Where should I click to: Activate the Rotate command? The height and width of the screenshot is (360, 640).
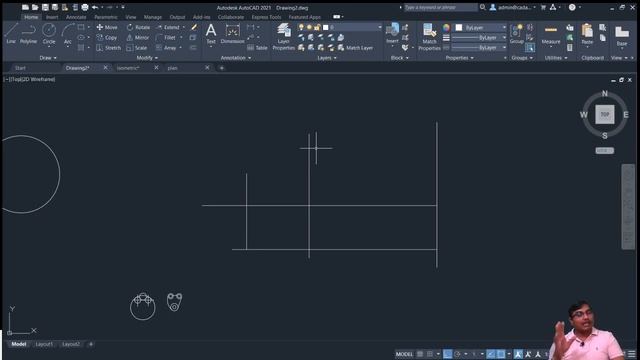(x=138, y=27)
